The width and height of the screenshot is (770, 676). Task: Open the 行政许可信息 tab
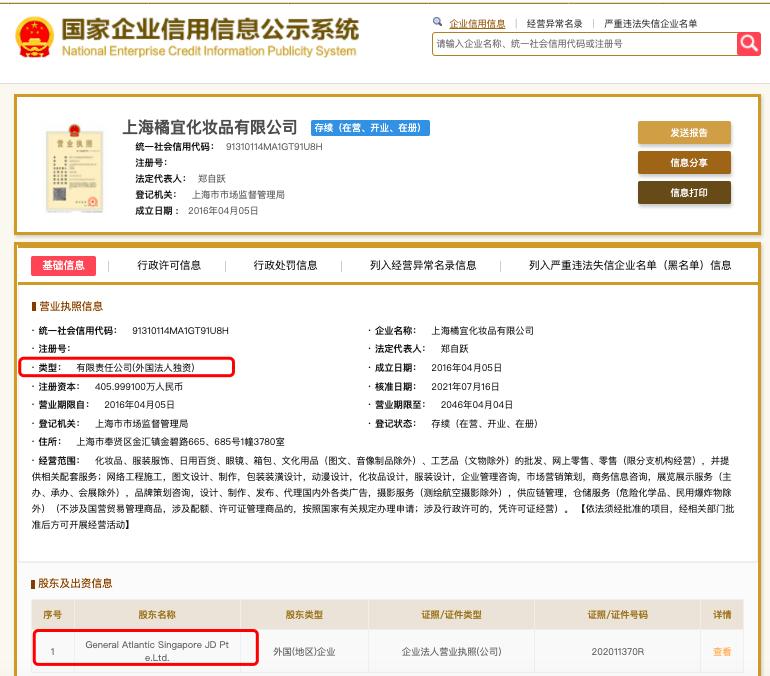tap(169, 266)
